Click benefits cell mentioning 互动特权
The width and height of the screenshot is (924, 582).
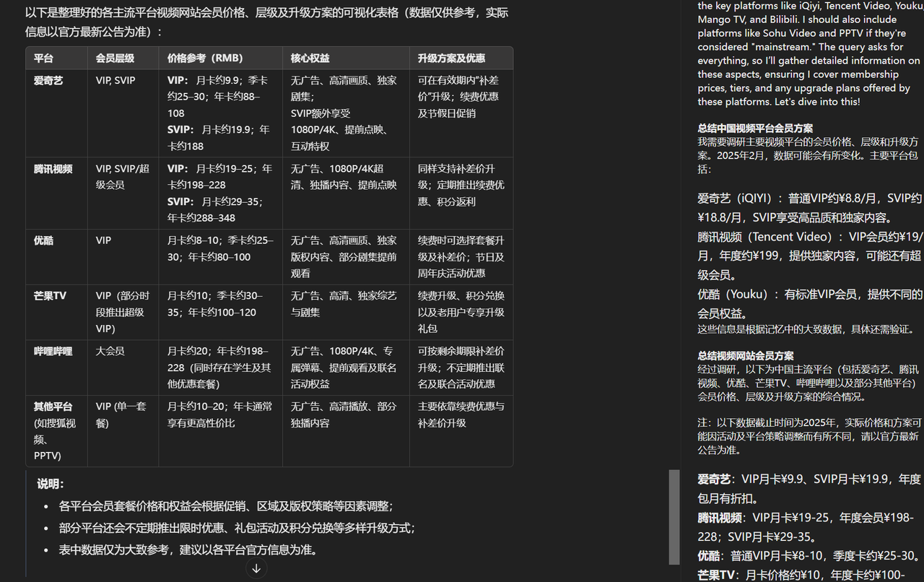coord(346,113)
